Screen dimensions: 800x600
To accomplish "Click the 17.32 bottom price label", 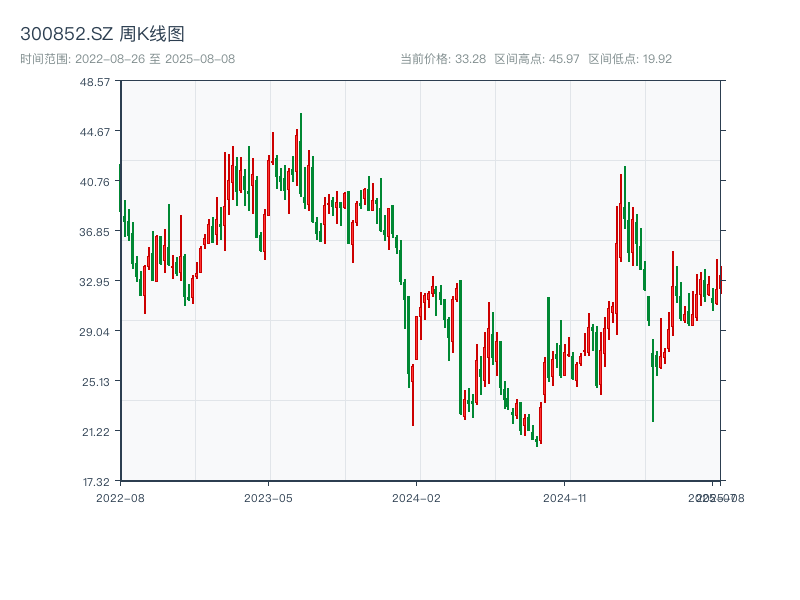I will 95,481.
